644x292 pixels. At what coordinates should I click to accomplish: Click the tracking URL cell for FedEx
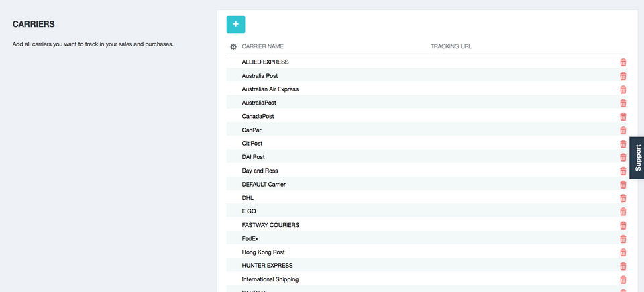click(522, 238)
